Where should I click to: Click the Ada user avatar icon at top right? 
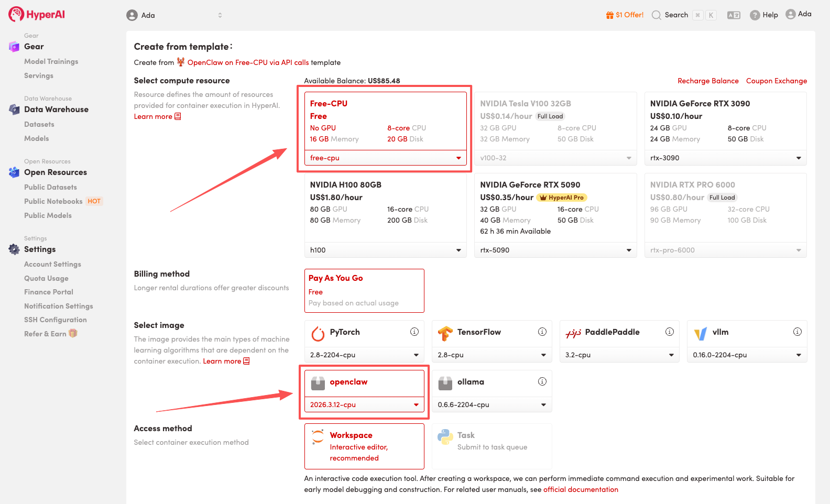coord(791,15)
